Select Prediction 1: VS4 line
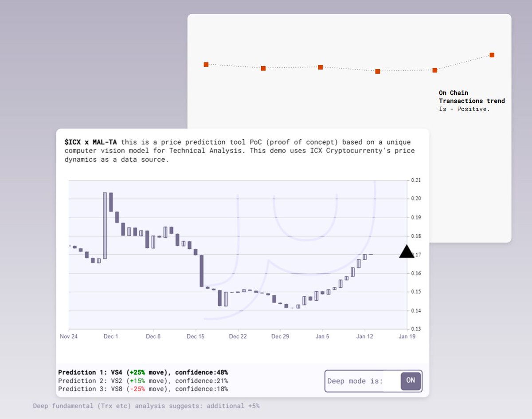 (x=143, y=372)
